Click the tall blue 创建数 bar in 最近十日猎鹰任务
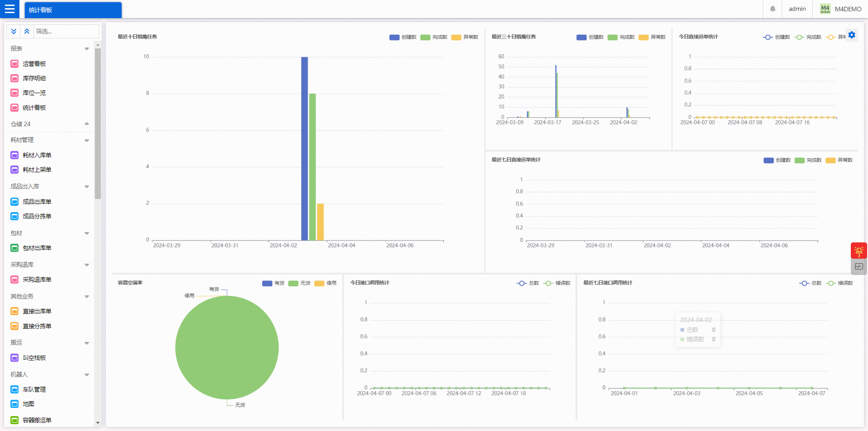 (305, 148)
